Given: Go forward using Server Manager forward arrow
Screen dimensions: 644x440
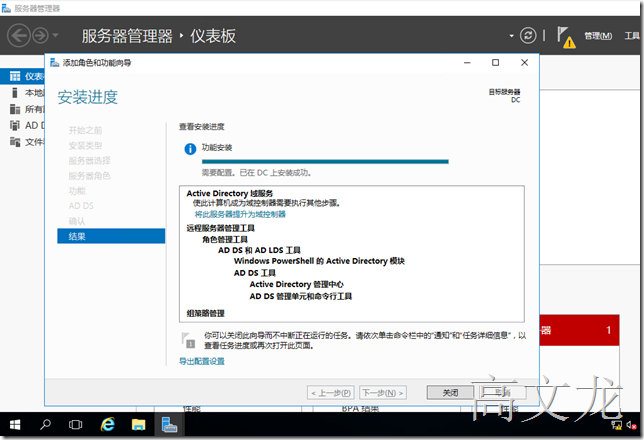Looking at the screenshot, I should [x=40, y=36].
